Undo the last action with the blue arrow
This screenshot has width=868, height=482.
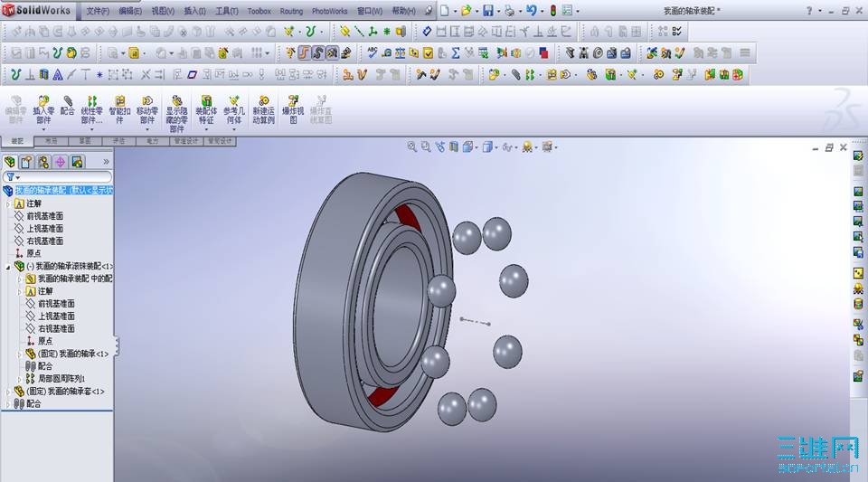tap(531, 10)
